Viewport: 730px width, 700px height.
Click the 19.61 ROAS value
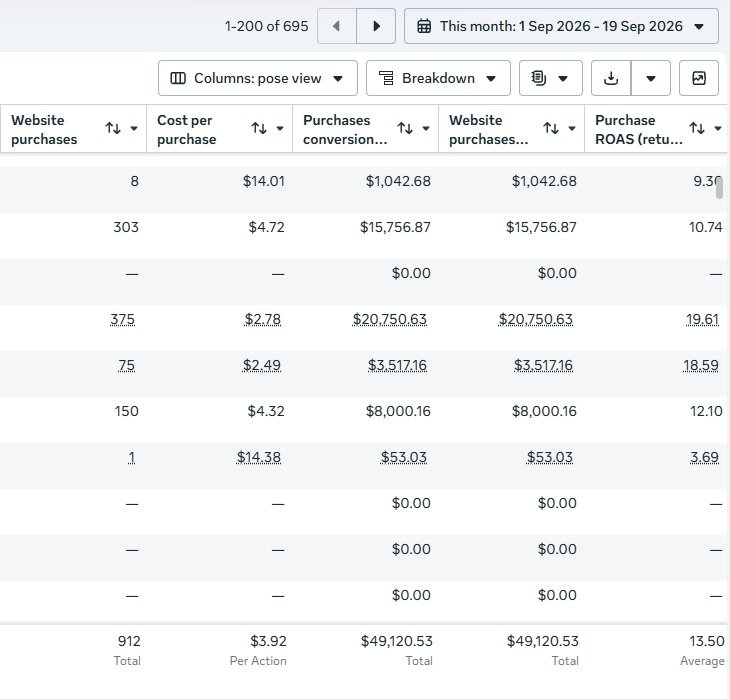pos(703,319)
